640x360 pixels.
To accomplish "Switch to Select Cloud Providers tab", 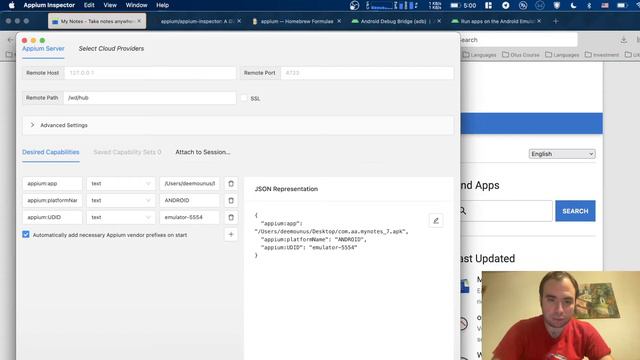I will pyautogui.click(x=111, y=49).
